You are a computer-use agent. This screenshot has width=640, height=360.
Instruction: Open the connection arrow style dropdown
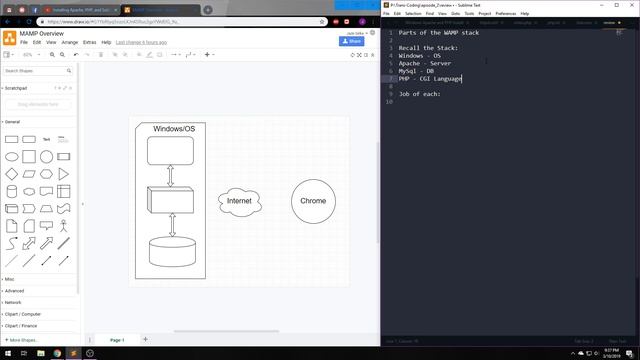click(x=176, y=55)
